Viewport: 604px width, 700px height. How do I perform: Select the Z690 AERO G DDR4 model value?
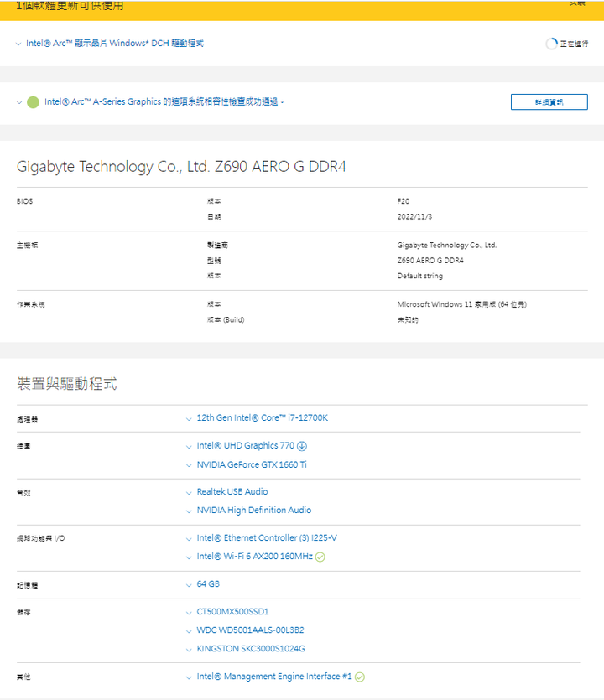[x=430, y=260]
